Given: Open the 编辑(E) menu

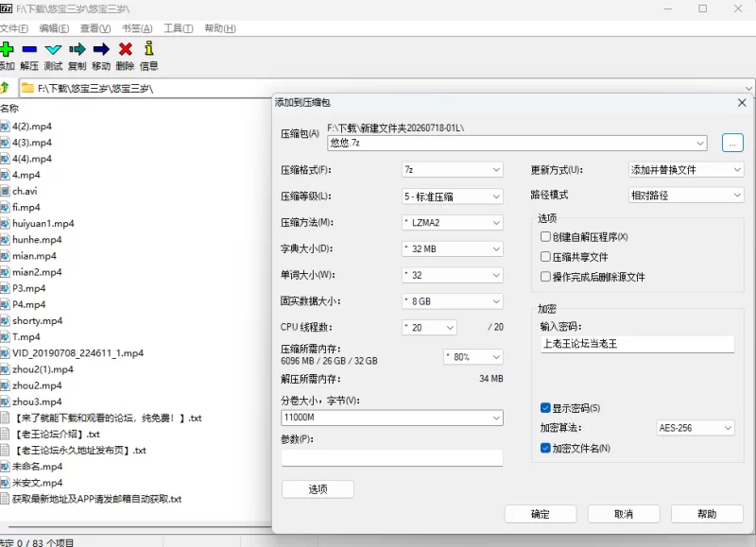Looking at the screenshot, I should 54,28.
